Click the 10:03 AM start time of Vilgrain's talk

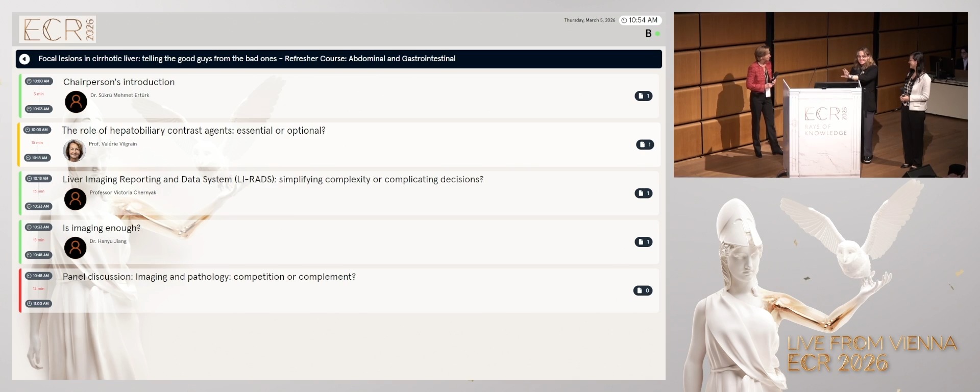[37, 130]
